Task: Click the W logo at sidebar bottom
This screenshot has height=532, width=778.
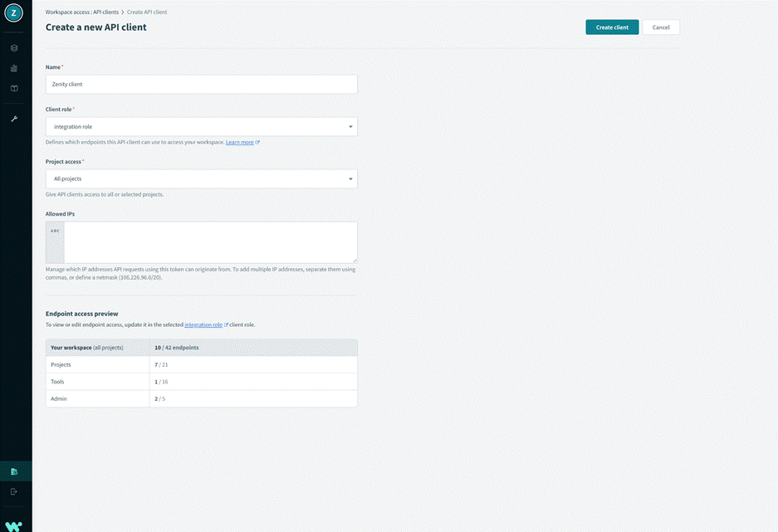Action: point(14,525)
